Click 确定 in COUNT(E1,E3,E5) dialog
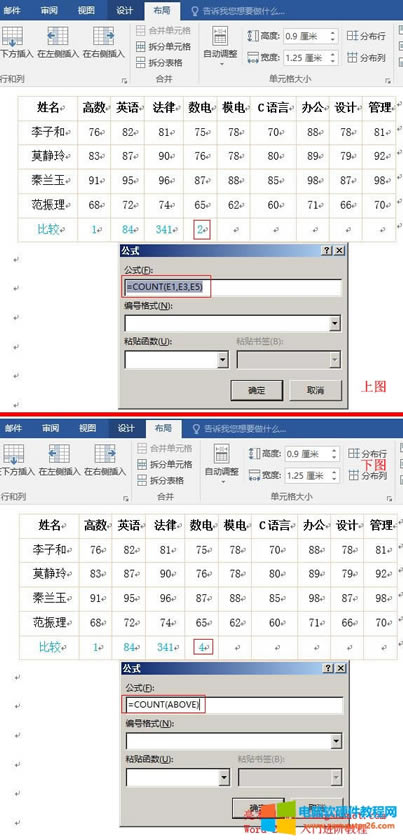 point(256,391)
